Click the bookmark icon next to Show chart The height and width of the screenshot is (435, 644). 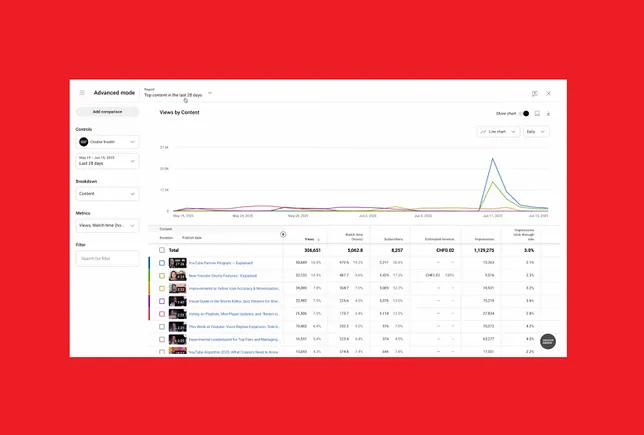click(537, 113)
